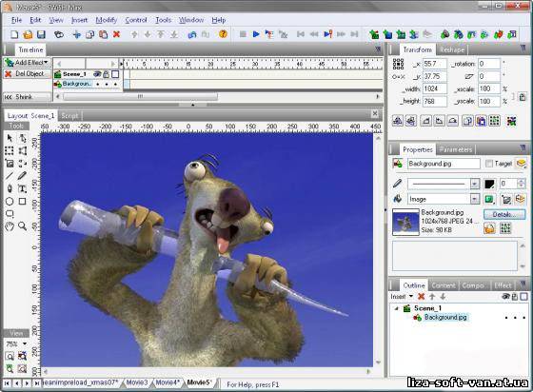
Task: Select the Pencil tool in Tools panel
Action: 22,176
